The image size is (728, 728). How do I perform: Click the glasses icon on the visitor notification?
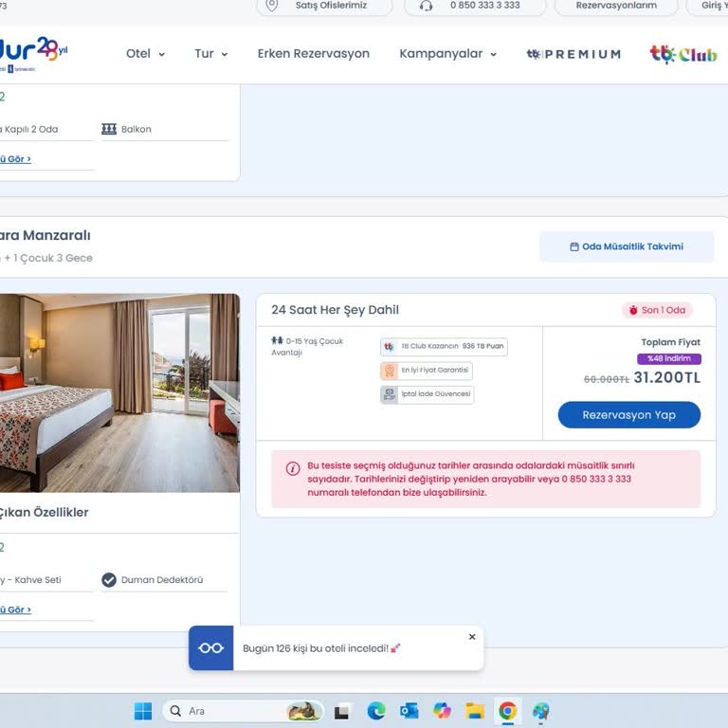click(x=210, y=648)
